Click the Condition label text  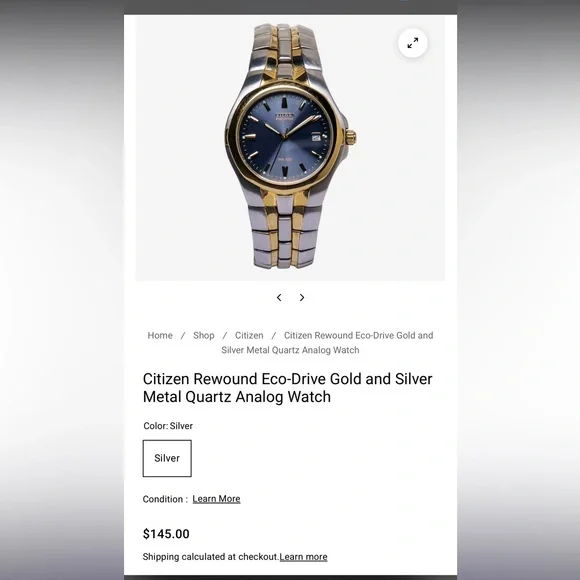(x=165, y=499)
